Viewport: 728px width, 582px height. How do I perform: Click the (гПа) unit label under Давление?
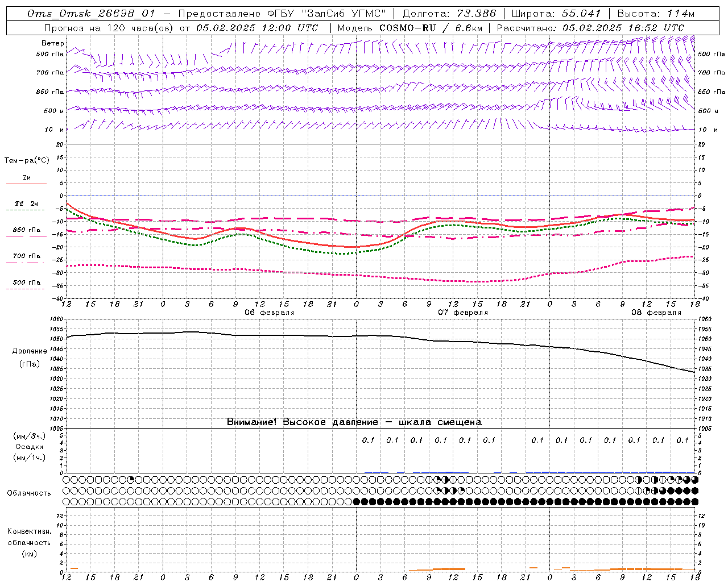(x=30, y=364)
